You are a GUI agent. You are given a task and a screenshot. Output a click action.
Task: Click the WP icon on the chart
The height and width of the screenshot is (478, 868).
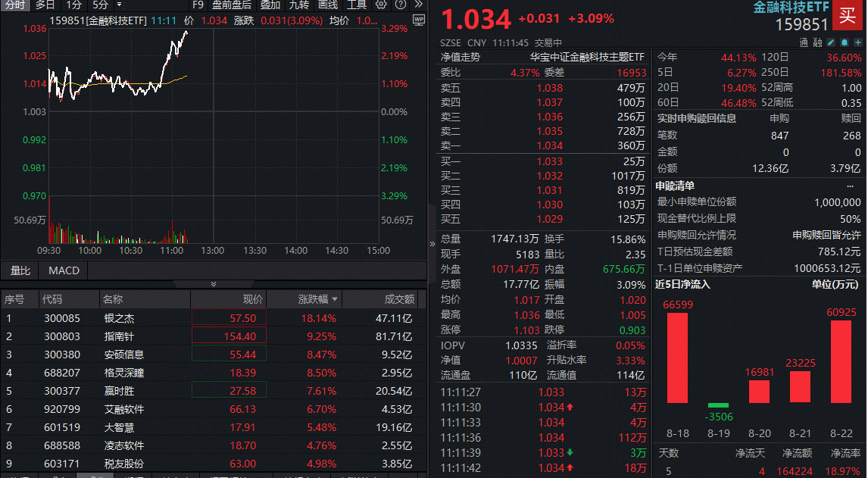pos(419,21)
